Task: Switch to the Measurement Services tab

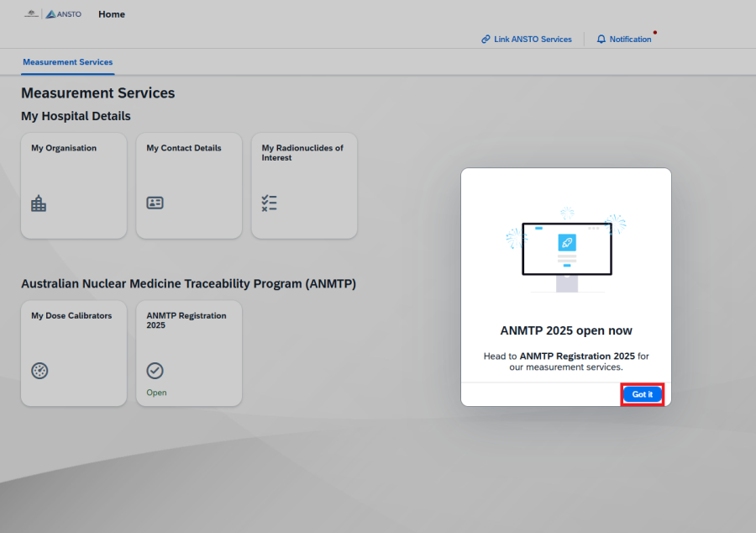Action: 67,62
